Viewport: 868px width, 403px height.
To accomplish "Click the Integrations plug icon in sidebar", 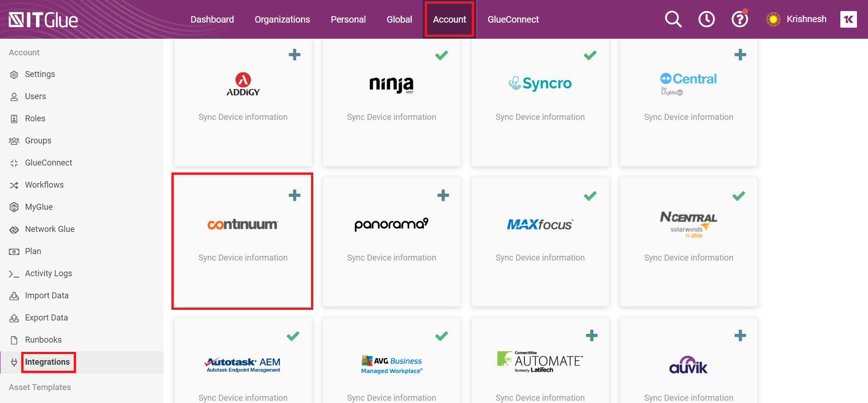I will pos(14,362).
